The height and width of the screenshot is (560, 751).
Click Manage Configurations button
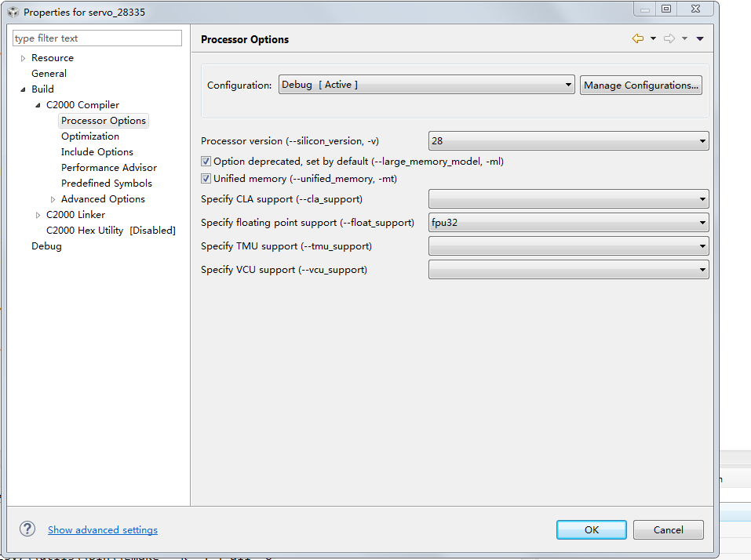(640, 85)
